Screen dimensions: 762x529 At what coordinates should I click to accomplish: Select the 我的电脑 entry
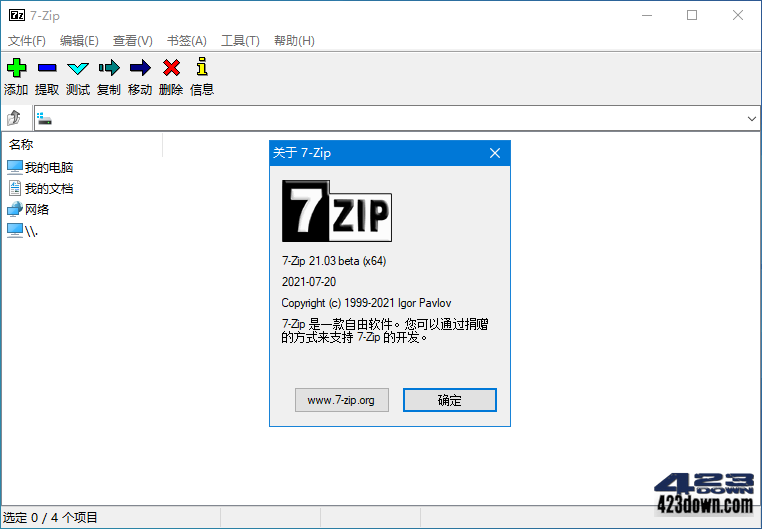tap(49, 168)
